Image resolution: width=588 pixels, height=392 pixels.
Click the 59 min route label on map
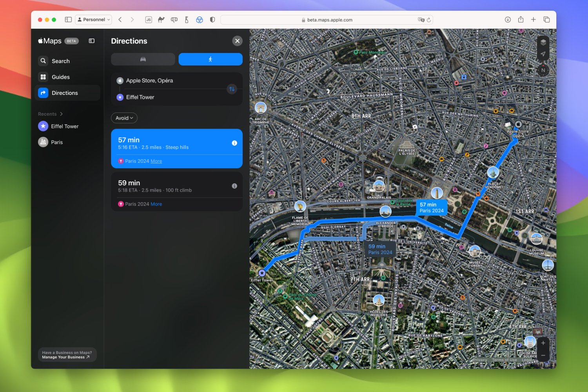click(x=380, y=249)
